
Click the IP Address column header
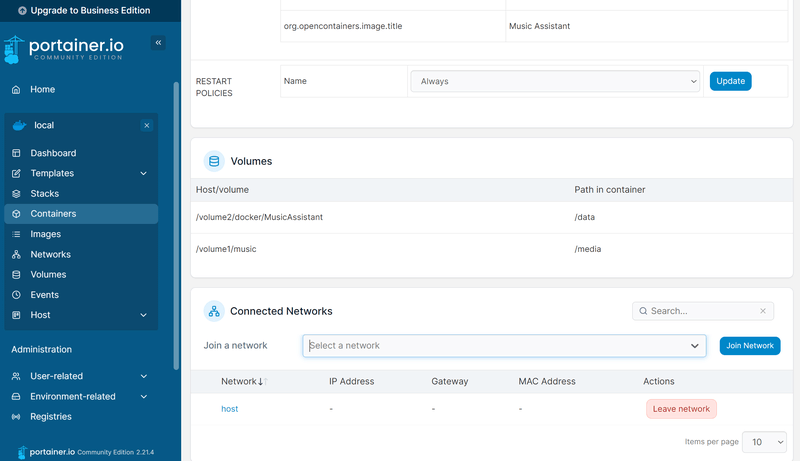point(352,381)
